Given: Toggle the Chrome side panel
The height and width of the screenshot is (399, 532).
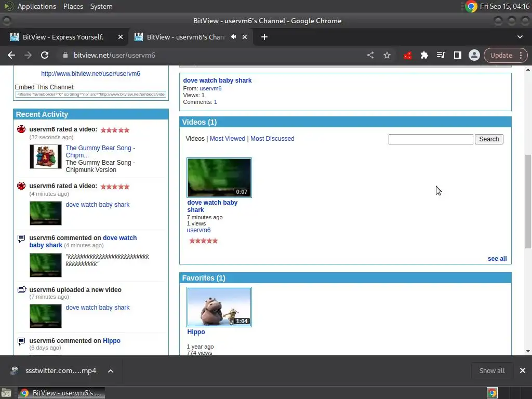Looking at the screenshot, I should (x=457, y=55).
